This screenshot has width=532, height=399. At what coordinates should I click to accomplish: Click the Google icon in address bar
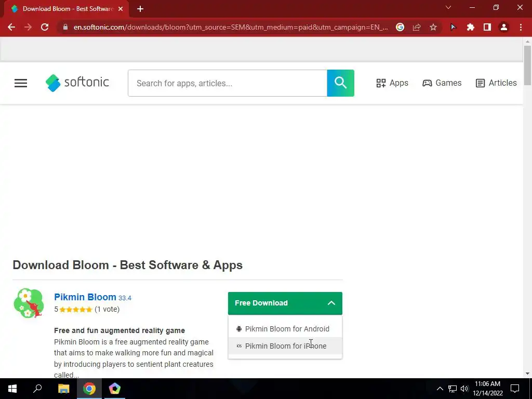[x=400, y=27]
